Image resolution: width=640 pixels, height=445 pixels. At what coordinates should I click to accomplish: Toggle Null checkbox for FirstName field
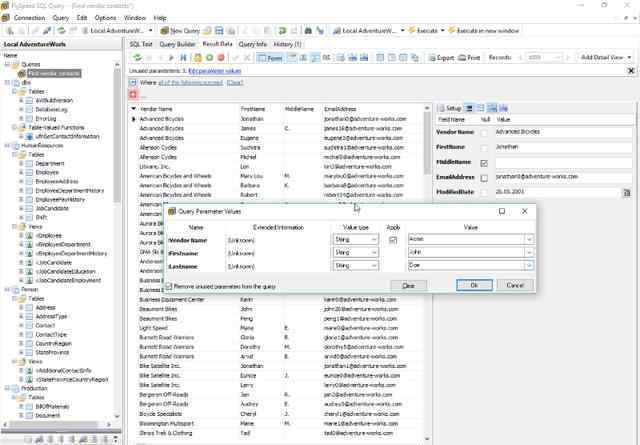[x=484, y=148]
